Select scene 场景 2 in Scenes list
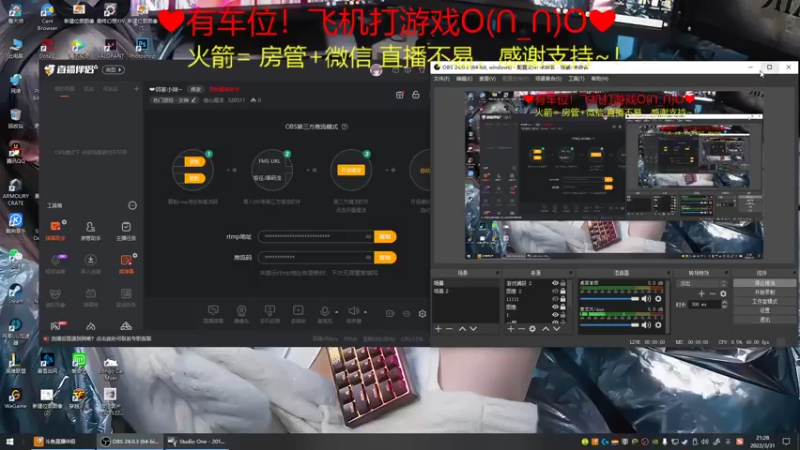The image size is (800, 450). [x=465, y=291]
